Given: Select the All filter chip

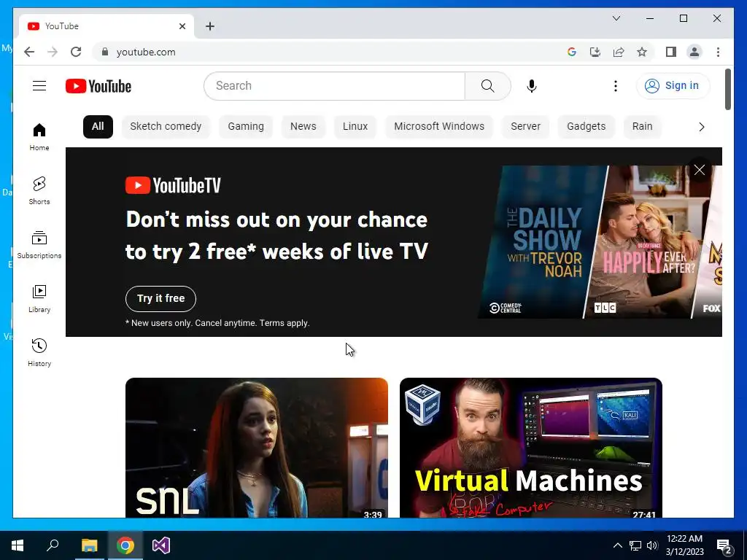Looking at the screenshot, I should click(x=98, y=126).
